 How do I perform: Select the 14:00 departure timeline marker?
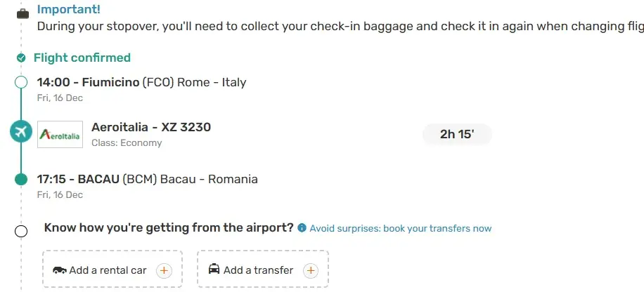pos(21,83)
